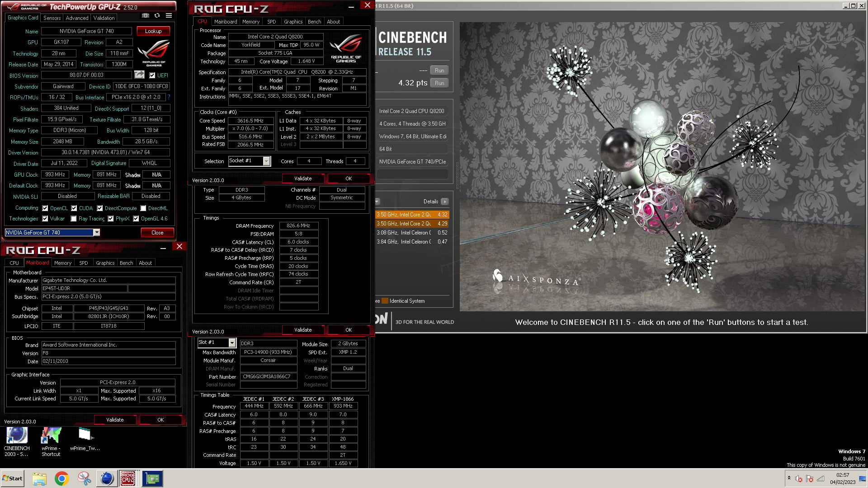Take a GPU-Z screenshot with camera icon
Image resolution: width=868 pixels, height=488 pixels.
146,16
